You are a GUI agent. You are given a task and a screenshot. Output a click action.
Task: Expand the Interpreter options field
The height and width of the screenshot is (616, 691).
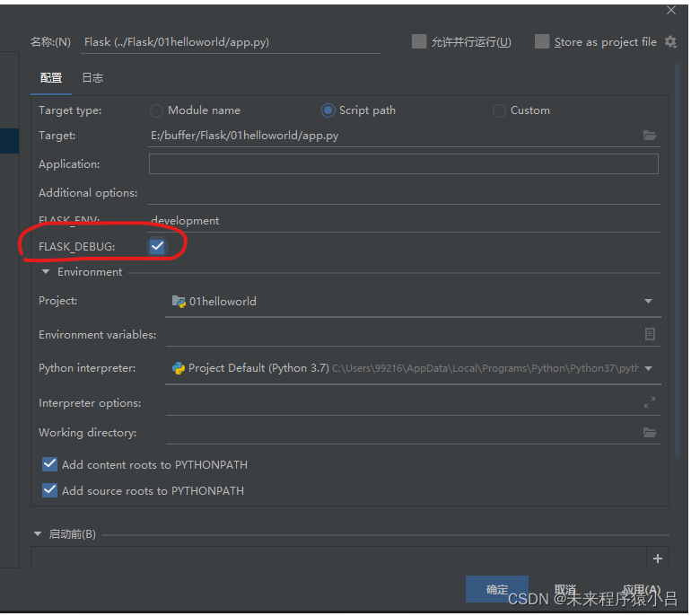tap(650, 402)
